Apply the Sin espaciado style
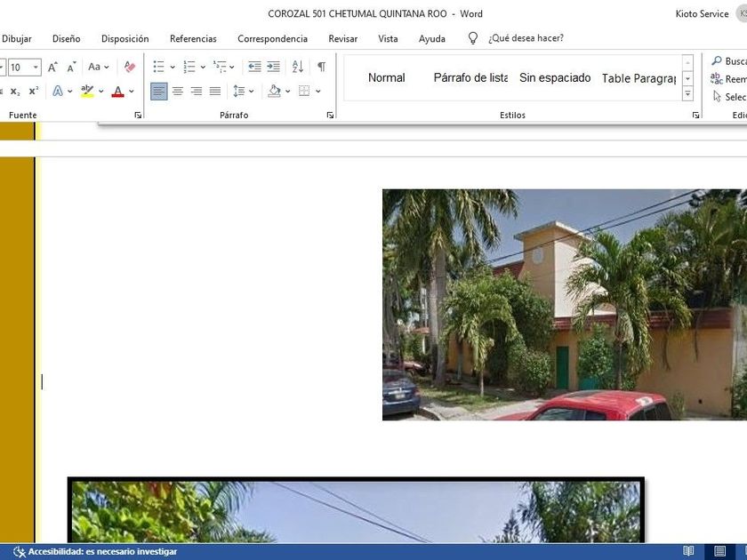747x560 pixels. pyautogui.click(x=555, y=77)
